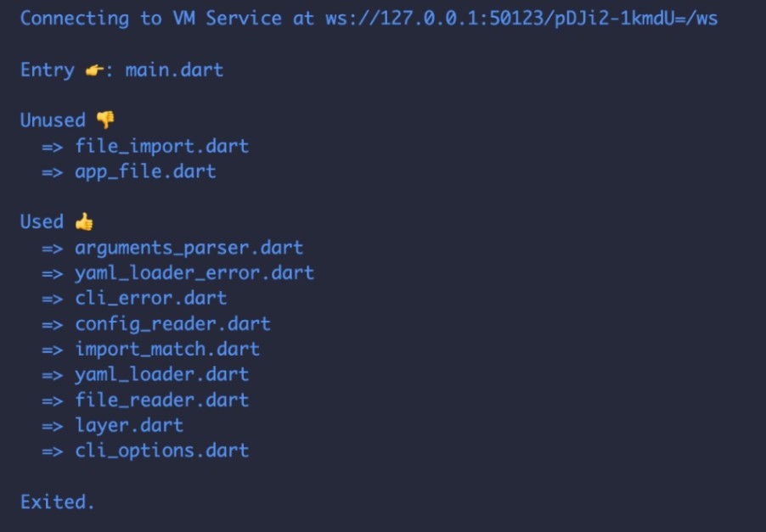Click the pointing hand emoji after Entry

point(94,70)
